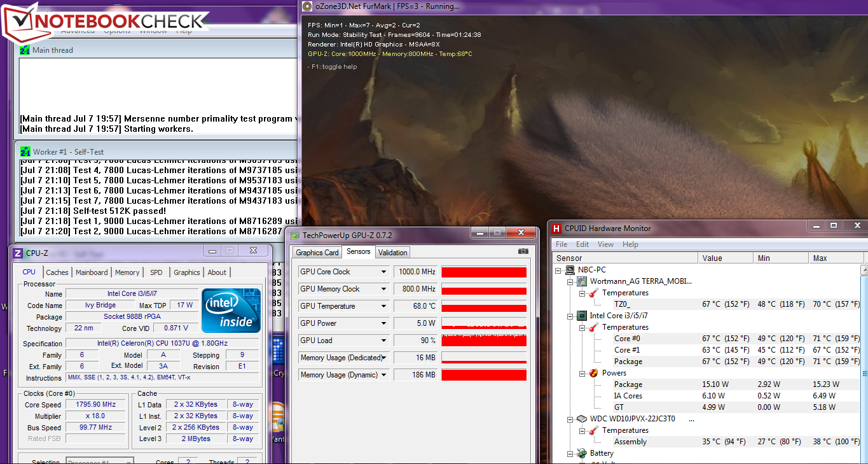Viewport: 868px width, 464px height.
Task: Click the motherboard icon beside Wortmann_AG TERRA_MOBI
Action: pyautogui.click(x=582, y=281)
